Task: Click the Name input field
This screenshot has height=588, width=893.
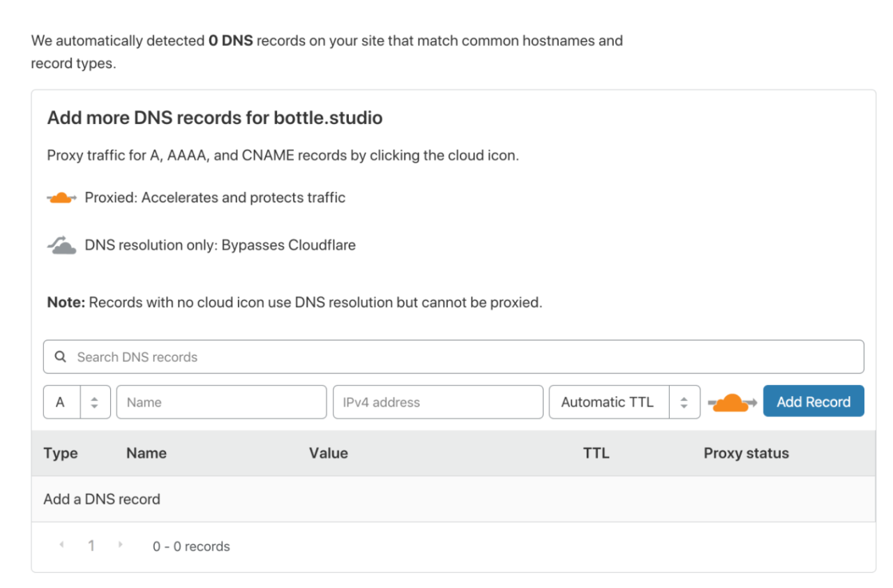Action: [x=221, y=402]
